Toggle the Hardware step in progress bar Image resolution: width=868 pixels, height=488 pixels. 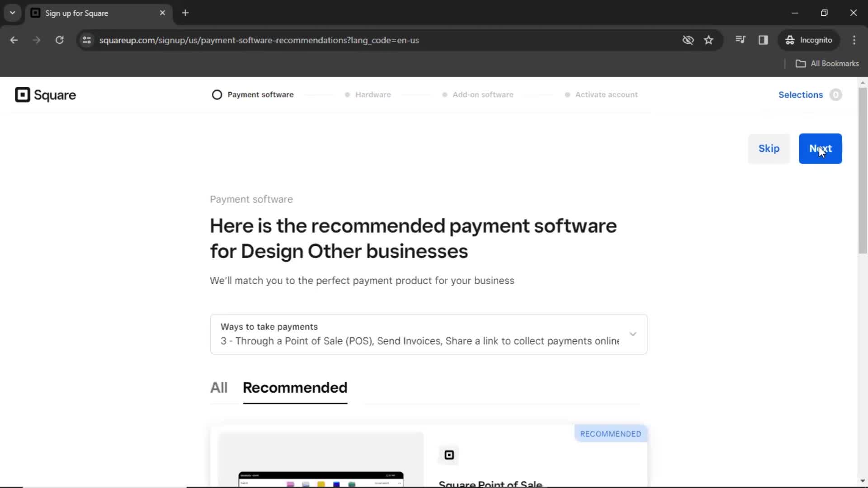(368, 94)
